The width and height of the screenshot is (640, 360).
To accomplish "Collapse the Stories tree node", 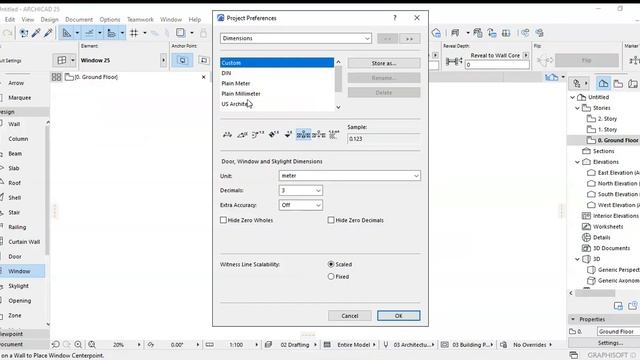I will coord(578,108).
